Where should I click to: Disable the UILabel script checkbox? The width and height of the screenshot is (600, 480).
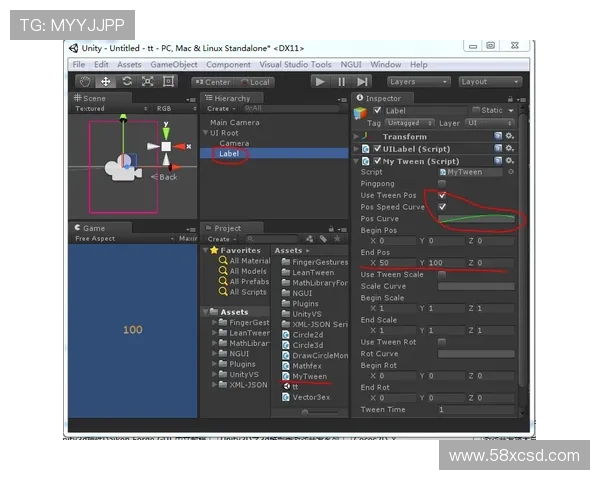tap(377, 149)
